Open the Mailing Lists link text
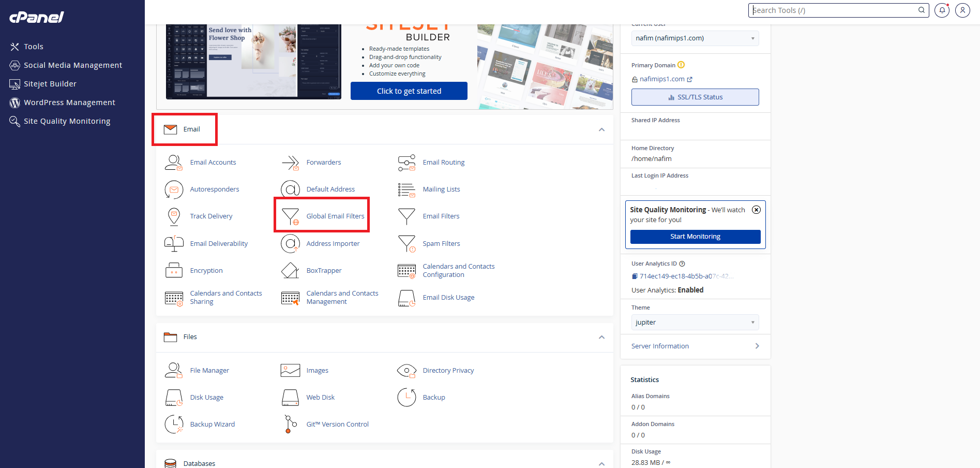This screenshot has height=468, width=980. [442, 189]
